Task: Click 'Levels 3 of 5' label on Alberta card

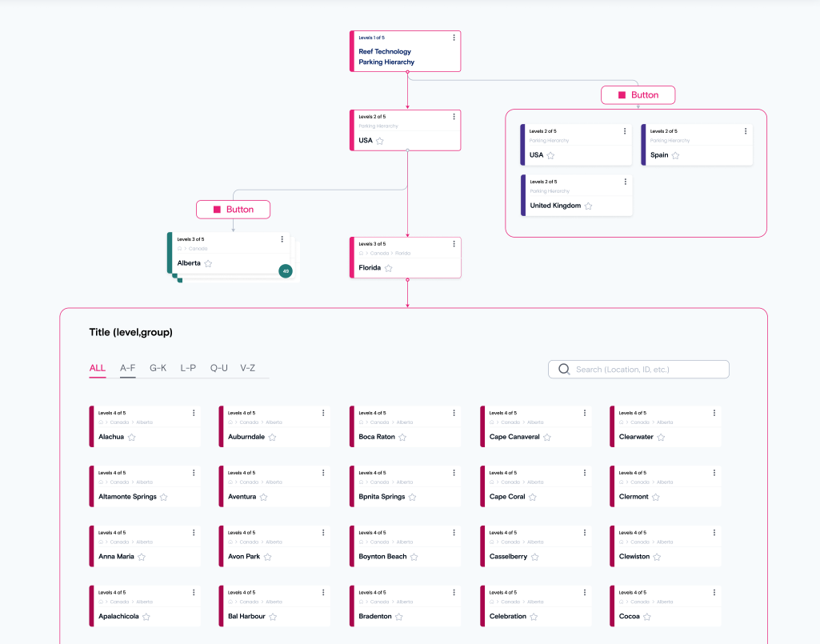Action: pos(190,239)
